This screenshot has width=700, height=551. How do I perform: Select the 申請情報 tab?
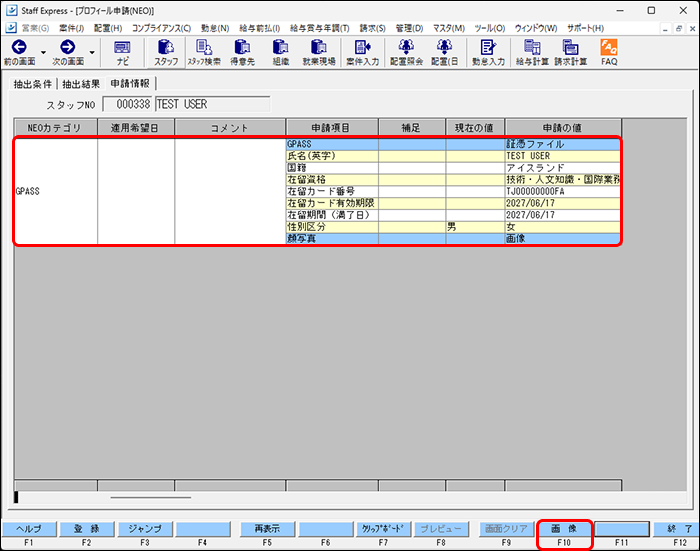(x=130, y=83)
